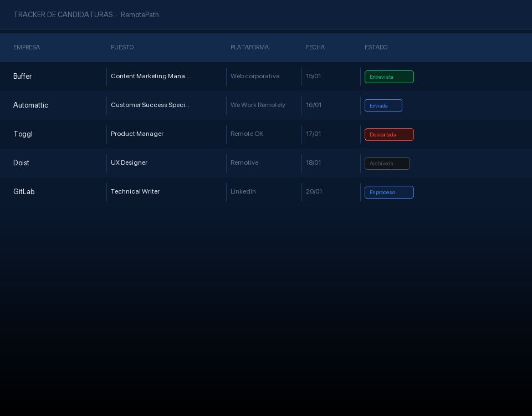The image size is (532, 416).
Task: Click the ESTADO column header
Action: tap(376, 47)
